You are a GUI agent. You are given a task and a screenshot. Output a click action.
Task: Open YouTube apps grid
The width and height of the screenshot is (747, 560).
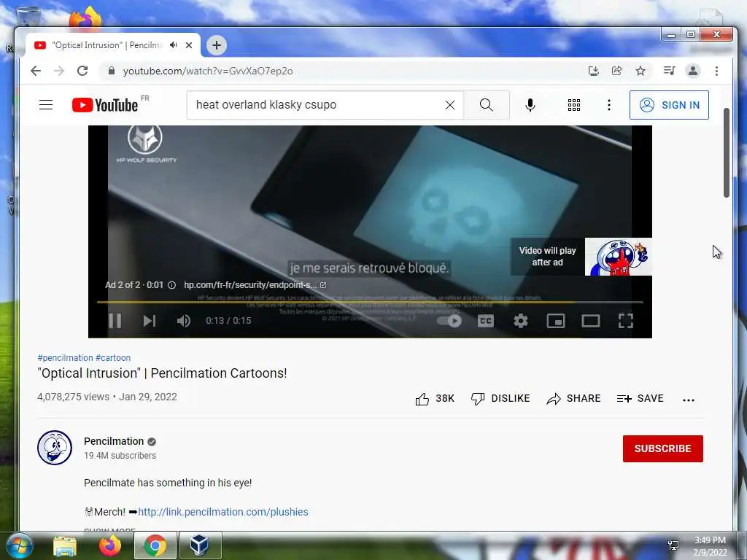click(574, 105)
